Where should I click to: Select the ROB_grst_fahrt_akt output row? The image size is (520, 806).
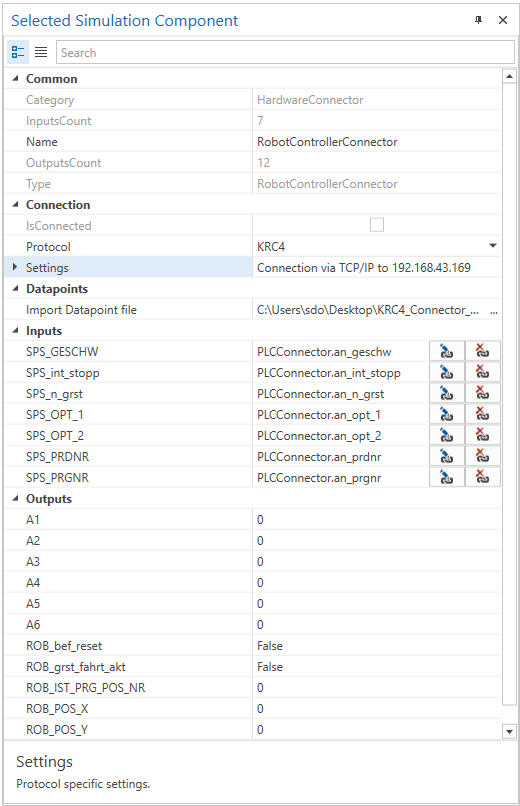[x=252, y=667]
